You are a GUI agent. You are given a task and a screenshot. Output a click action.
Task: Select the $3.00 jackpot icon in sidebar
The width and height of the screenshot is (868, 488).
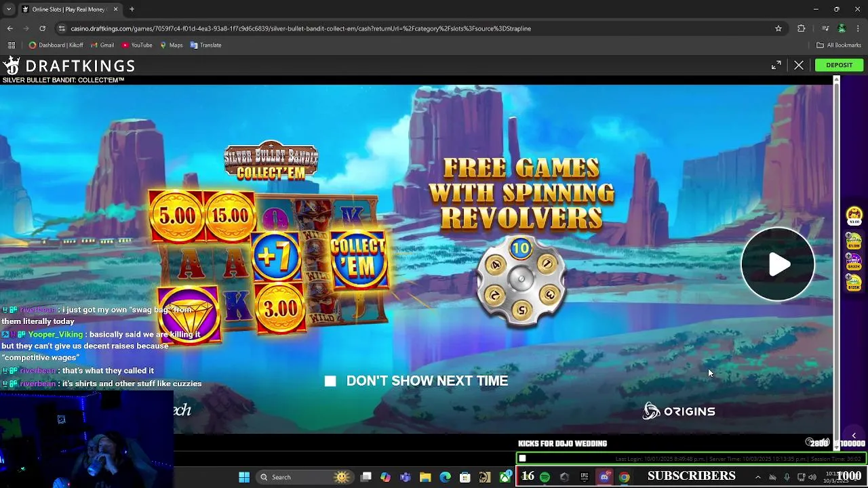point(854,216)
